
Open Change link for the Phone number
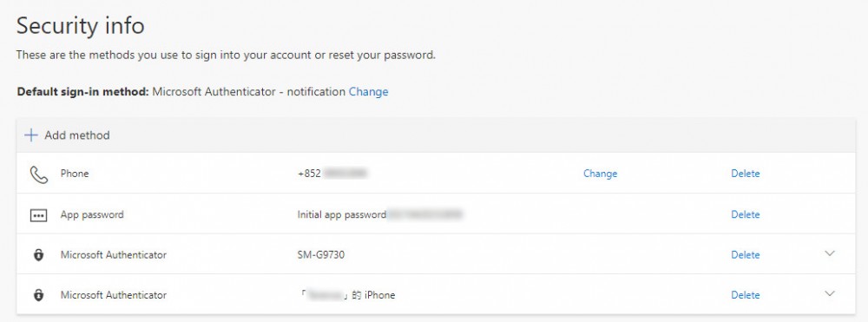pyautogui.click(x=600, y=174)
